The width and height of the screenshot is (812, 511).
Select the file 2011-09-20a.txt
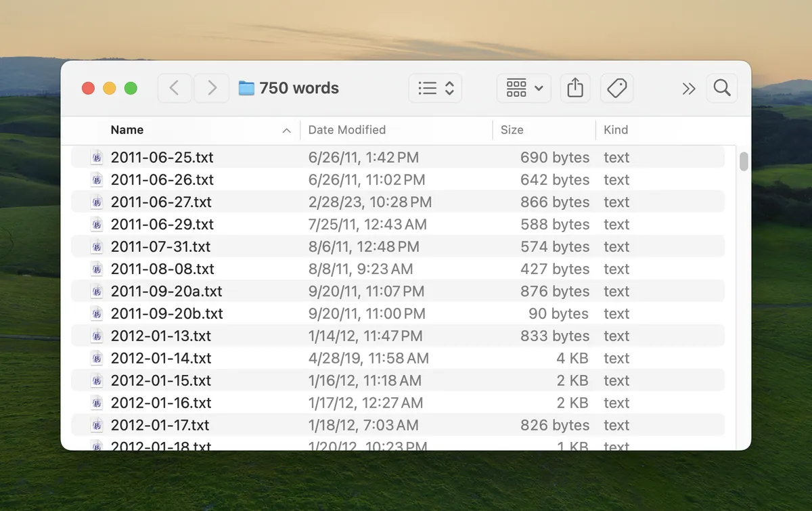pyautogui.click(x=166, y=292)
